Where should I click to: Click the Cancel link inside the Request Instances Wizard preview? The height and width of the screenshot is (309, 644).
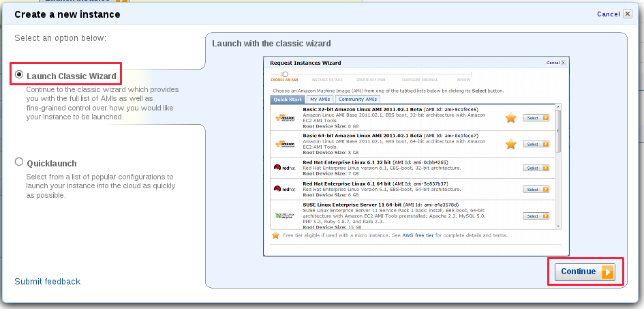[x=553, y=63]
